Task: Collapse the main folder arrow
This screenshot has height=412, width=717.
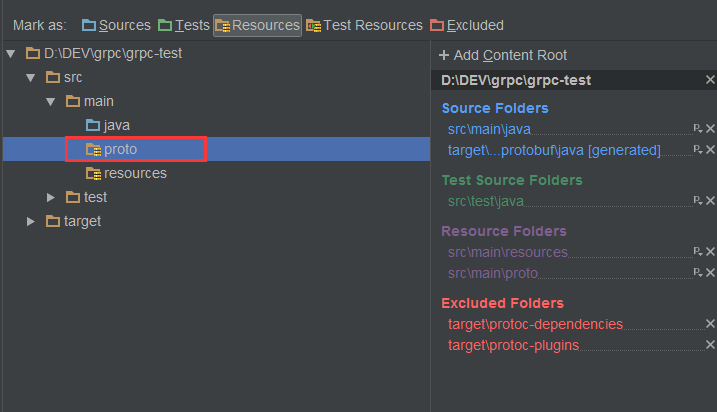Action: click(51, 102)
